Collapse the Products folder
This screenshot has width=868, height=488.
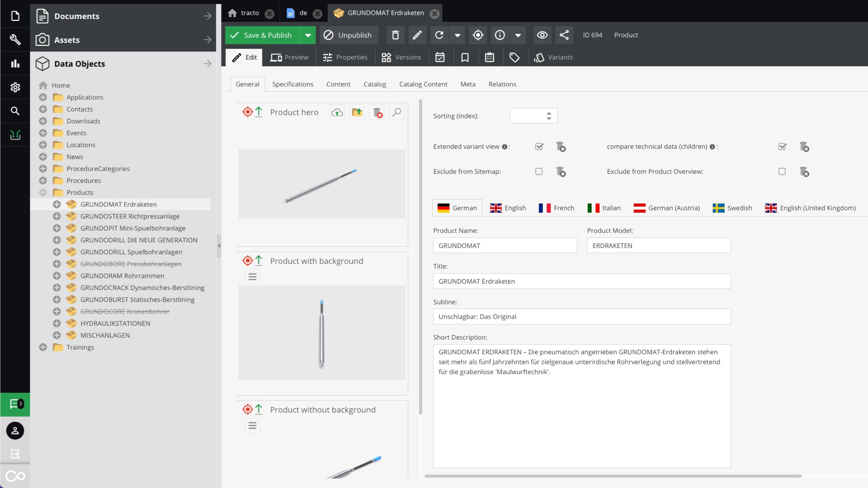click(x=43, y=192)
